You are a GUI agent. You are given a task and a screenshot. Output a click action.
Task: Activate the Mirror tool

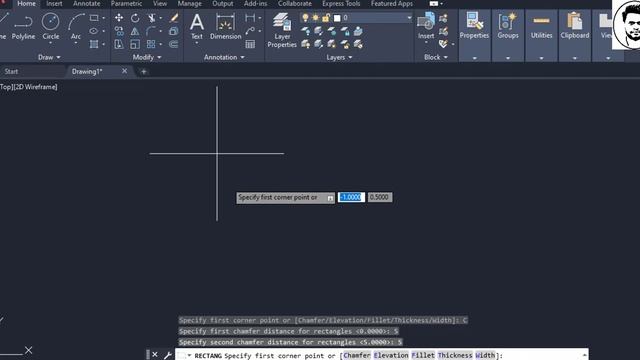135,31
